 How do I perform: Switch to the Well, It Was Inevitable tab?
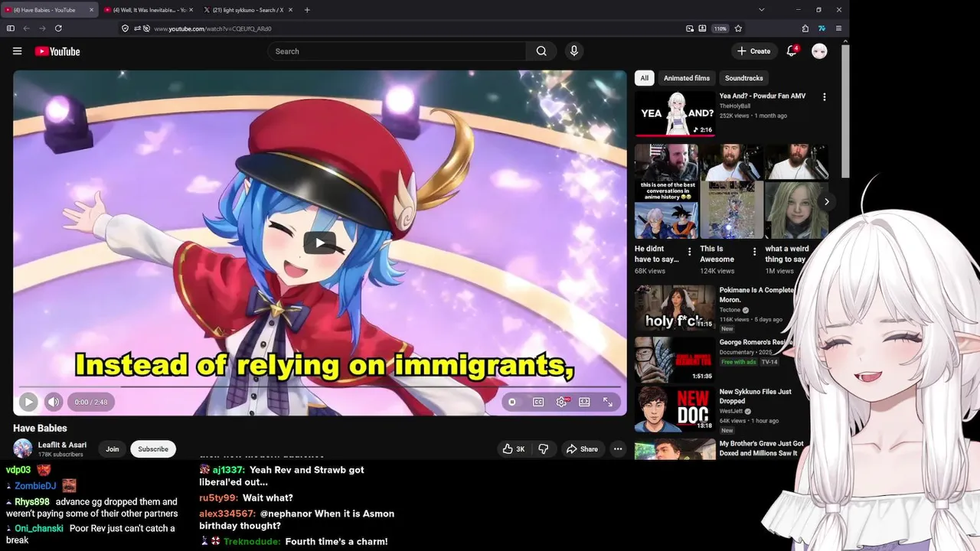(149, 10)
